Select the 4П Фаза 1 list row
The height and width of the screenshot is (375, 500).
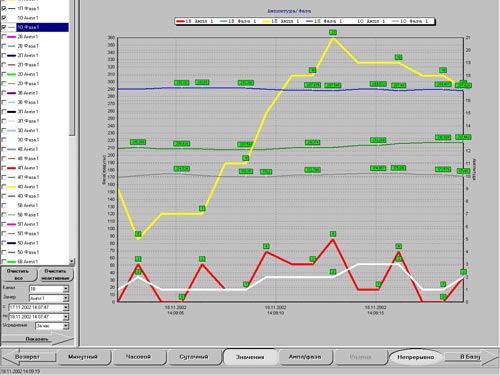pyautogui.click(x=35, y=177)
